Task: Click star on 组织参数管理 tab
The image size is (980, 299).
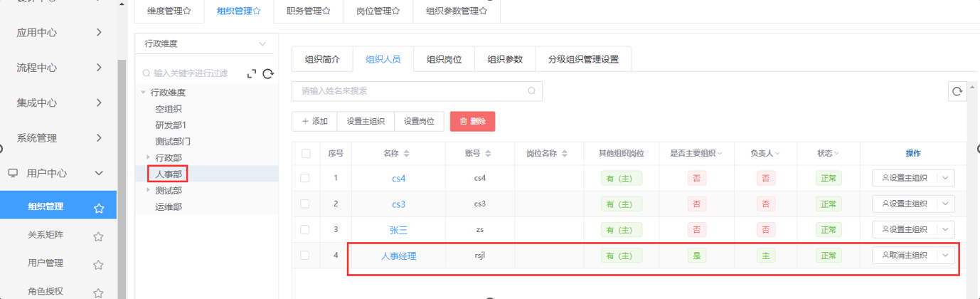Action: pyautogui.click(x=483, y=11)
